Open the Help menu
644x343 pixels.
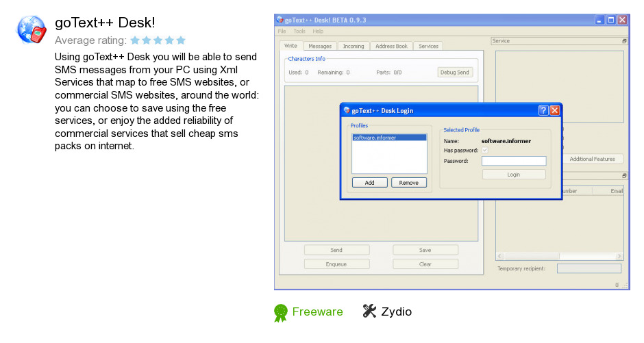click(318, 31)
